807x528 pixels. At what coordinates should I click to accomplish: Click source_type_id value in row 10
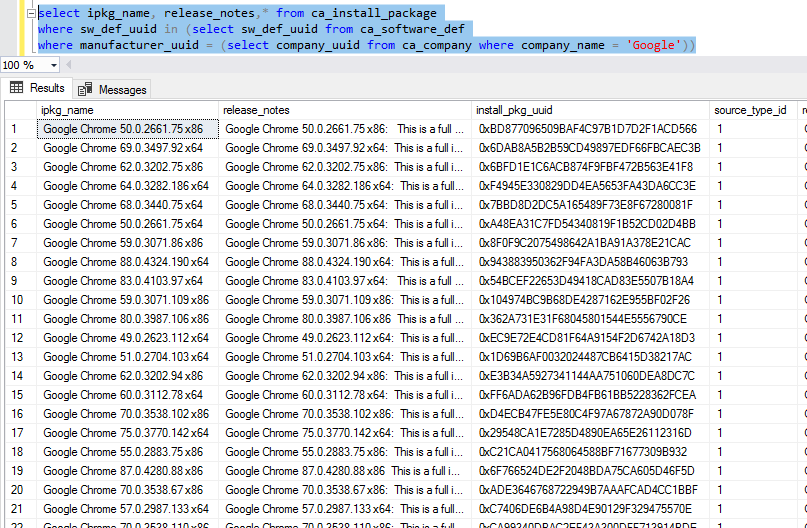(x=753, y=300)
